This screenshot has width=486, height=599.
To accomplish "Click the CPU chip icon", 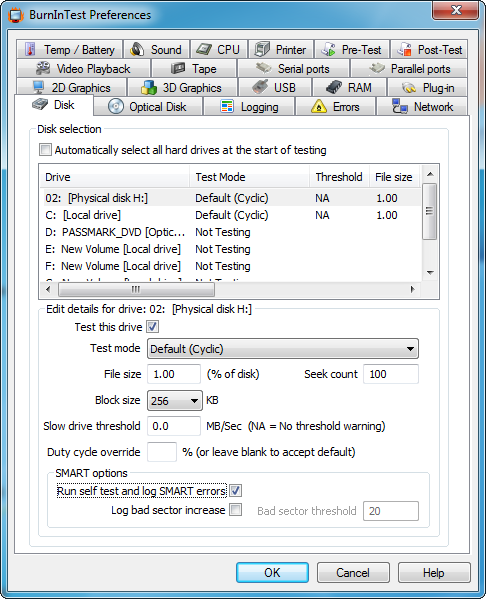I will pos(204,49).
